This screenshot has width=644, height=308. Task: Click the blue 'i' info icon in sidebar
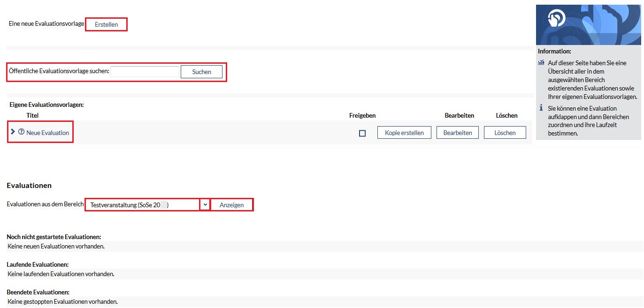541,108
